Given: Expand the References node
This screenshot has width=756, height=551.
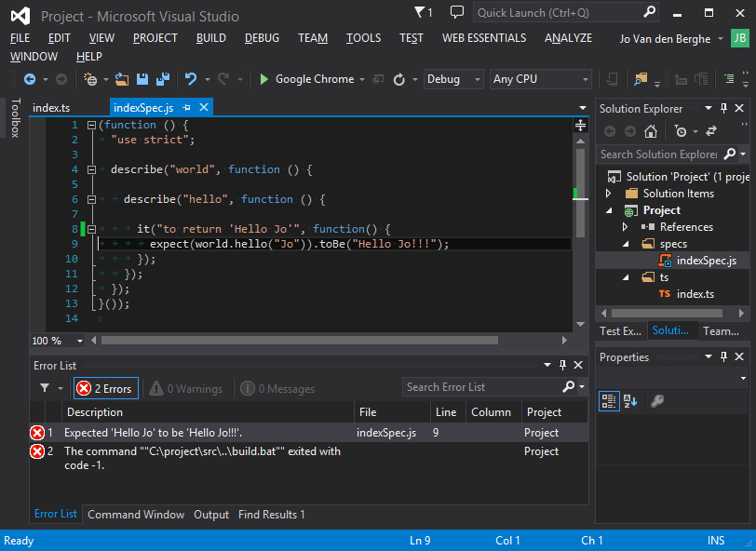Looking at the screenshot, I should pos(626,226).
